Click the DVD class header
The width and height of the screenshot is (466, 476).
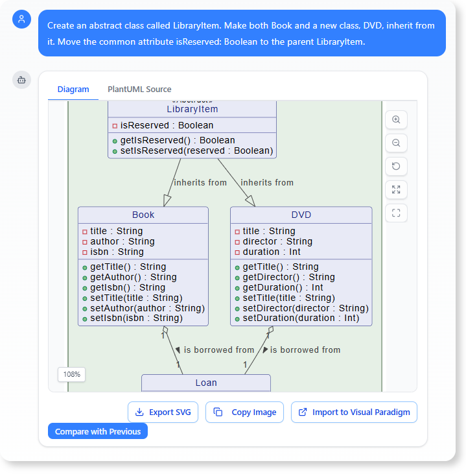point(301,215)
